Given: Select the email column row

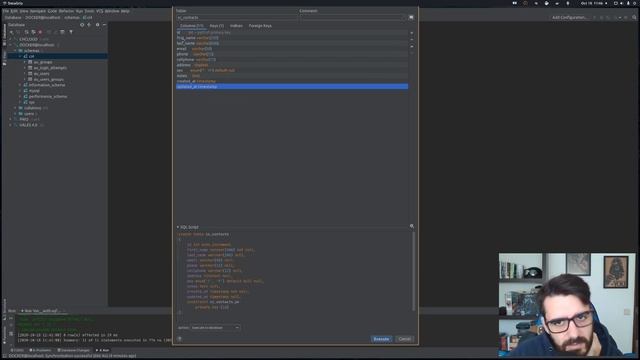Looking at the screenshot, I should (x=292, y=49).
